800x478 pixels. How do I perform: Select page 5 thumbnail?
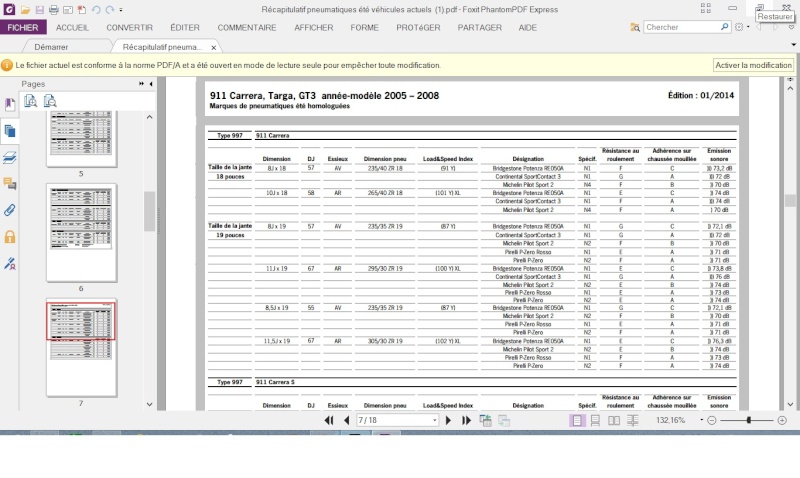(82, 138)
